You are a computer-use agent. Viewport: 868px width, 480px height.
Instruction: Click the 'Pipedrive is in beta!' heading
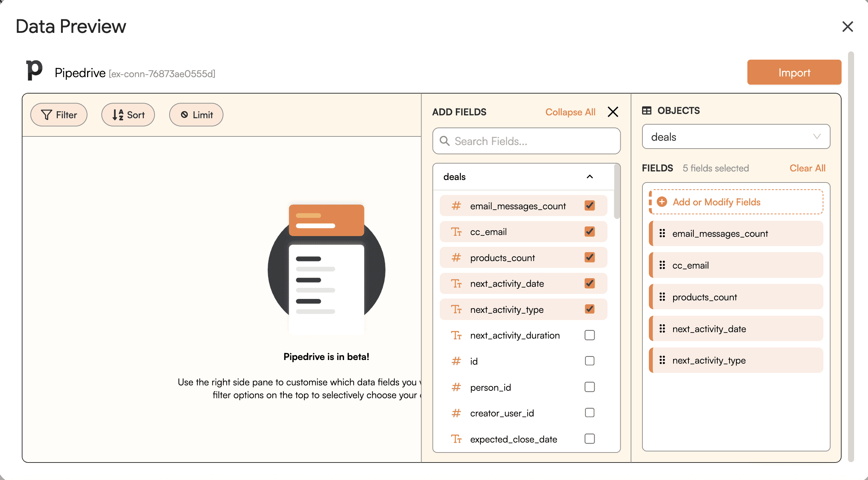click(x=326, y=357)
